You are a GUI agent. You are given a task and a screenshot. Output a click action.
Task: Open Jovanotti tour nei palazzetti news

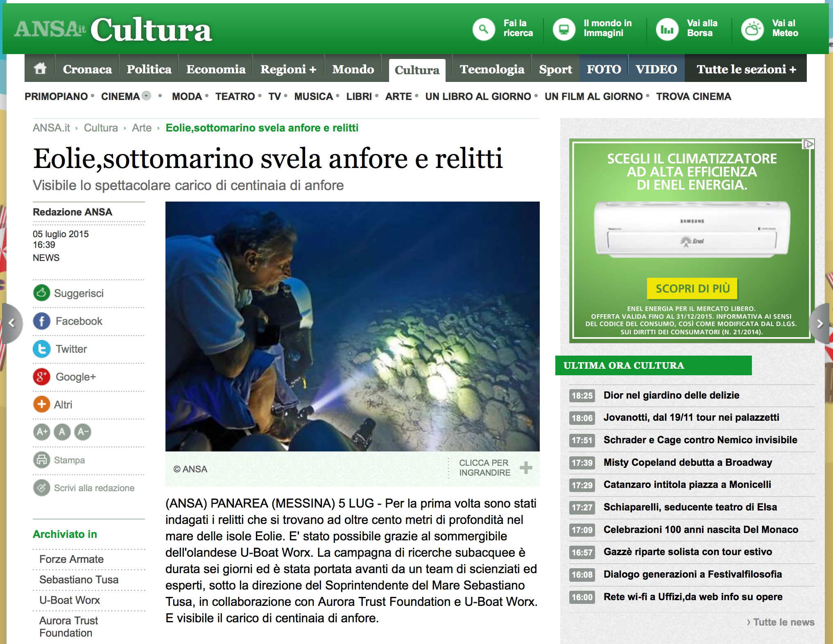click(x=691, y=417)
